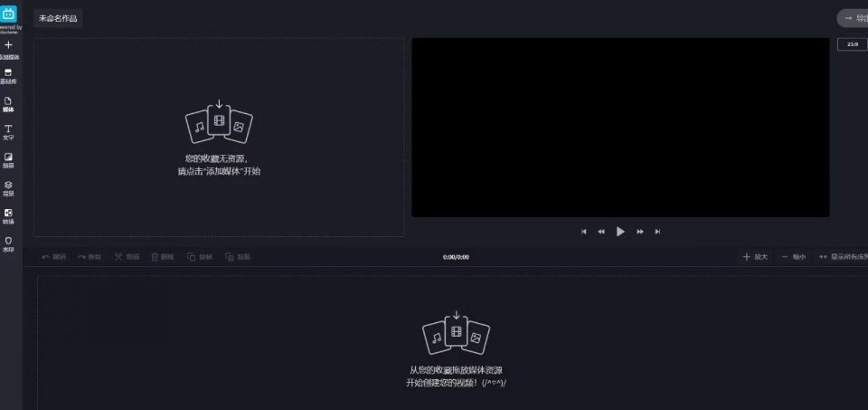Screen dimensions: 868x410
Task: Open the overlay panel above 背景
Action: pos(8,161)
